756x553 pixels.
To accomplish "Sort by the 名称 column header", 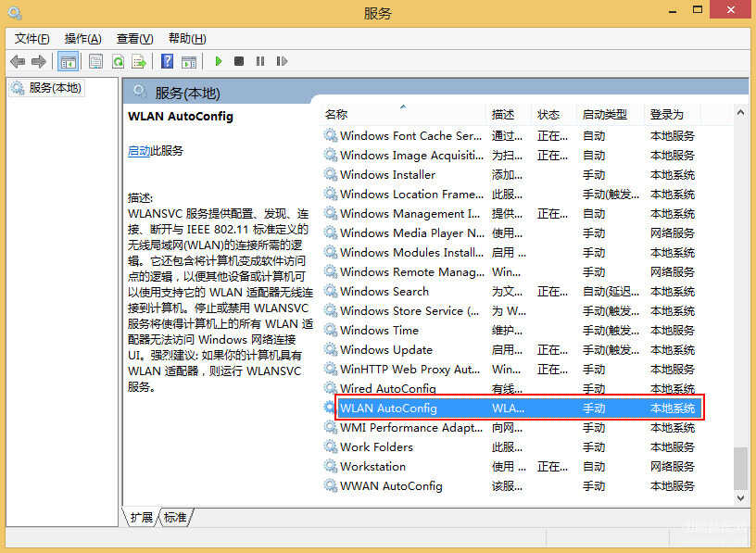I will click(x=336, y=114).
